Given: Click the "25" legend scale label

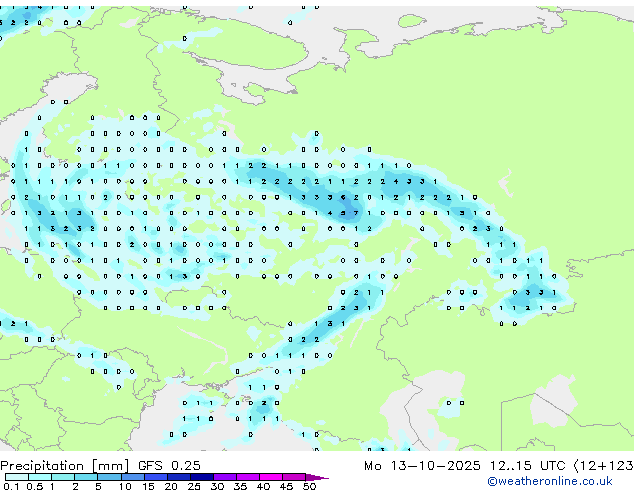Looking at the screenshot, I should pos(194,486).
